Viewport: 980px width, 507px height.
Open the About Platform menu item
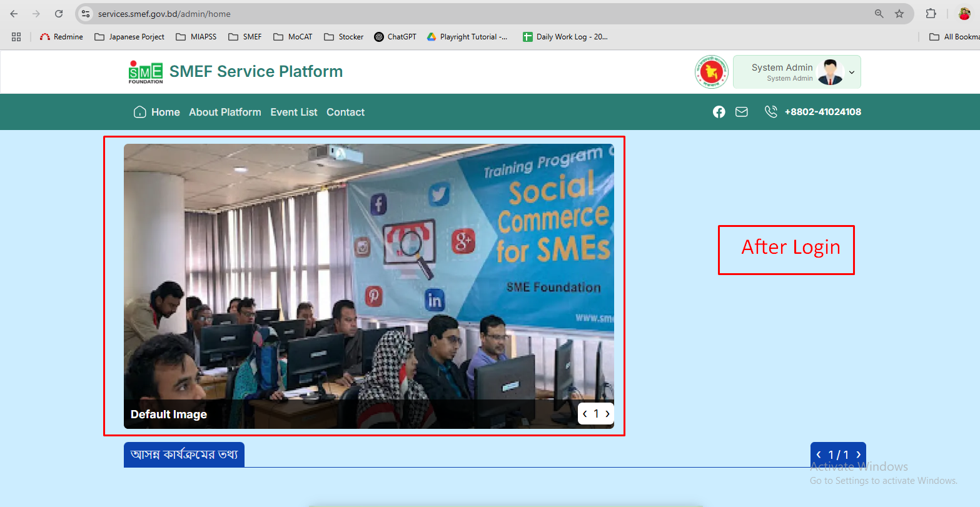(x=225, y=112)
